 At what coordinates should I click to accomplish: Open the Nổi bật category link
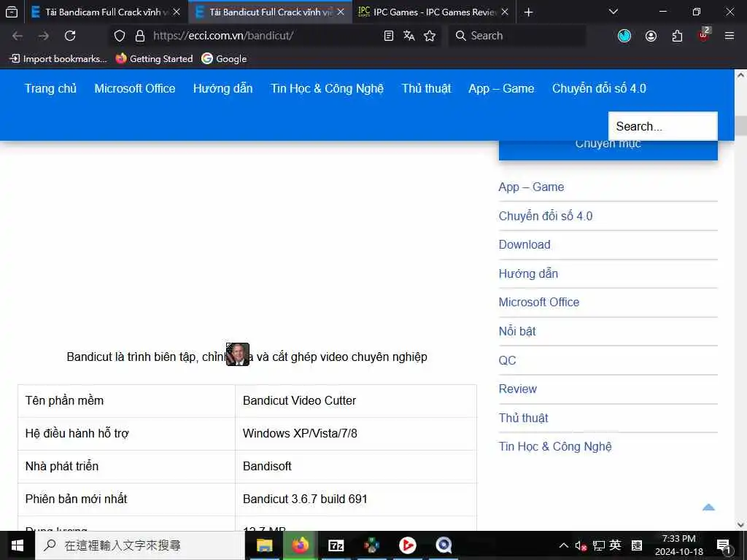click(x=517, y=332)
